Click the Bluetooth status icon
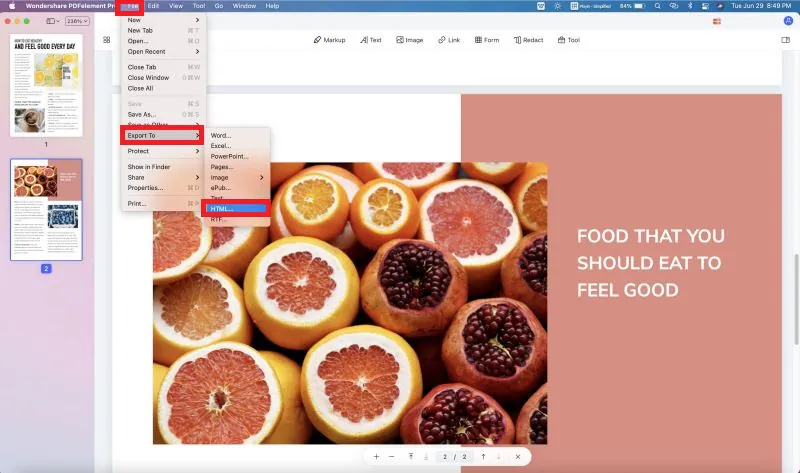 [x=690, y=6]
